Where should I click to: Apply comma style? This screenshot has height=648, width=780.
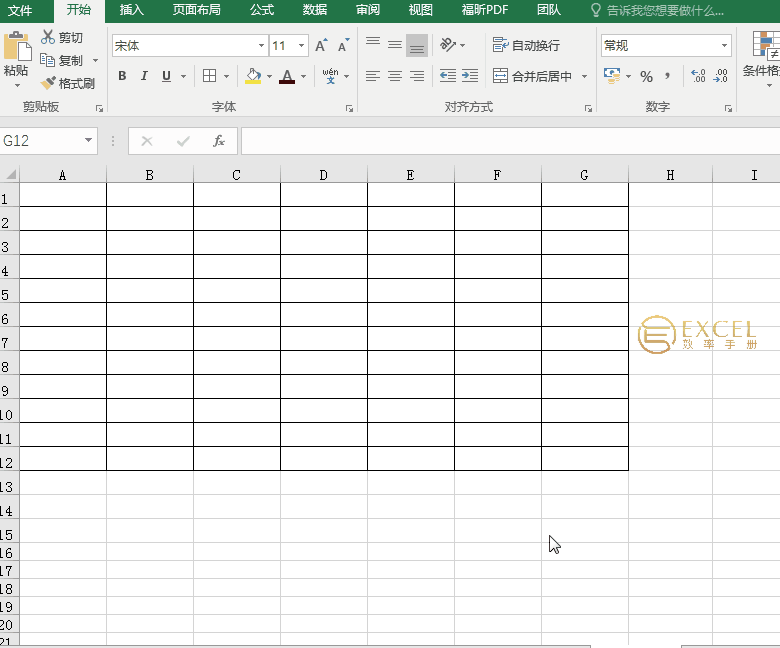coord(668,76)
